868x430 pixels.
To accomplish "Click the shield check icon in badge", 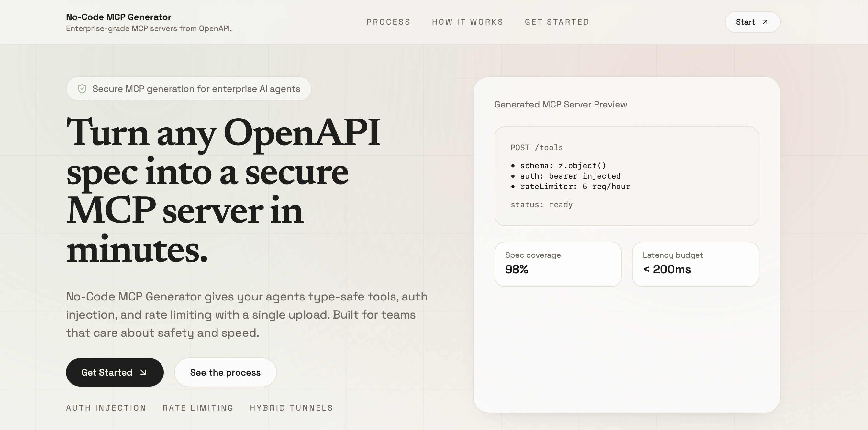I will [x=82, y=89].
